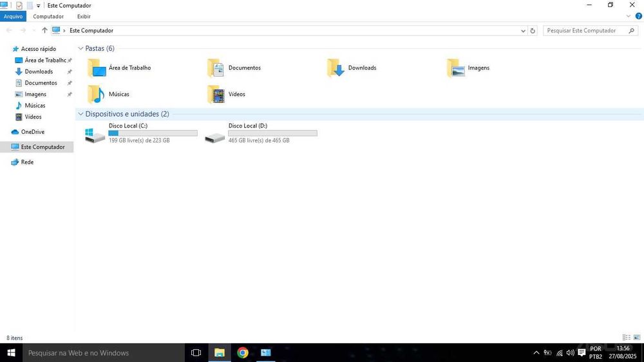Open Task View on the taskbar

tap(196, 352)
